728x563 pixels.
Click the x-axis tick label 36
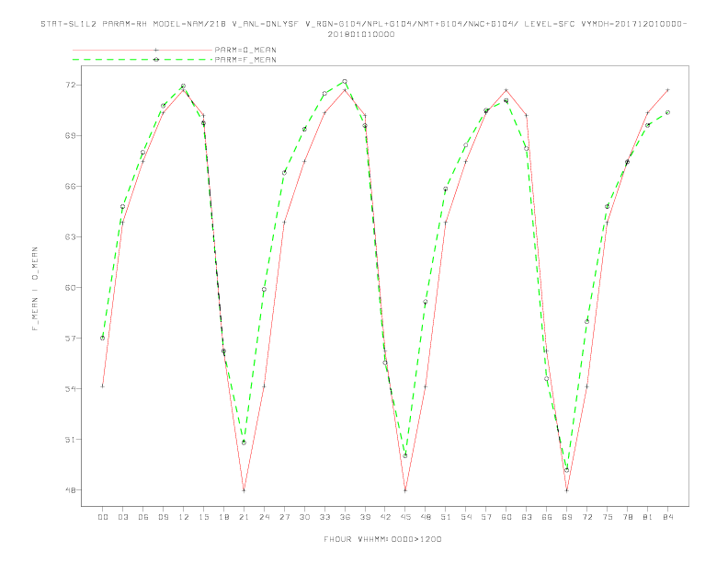(345, 517)
